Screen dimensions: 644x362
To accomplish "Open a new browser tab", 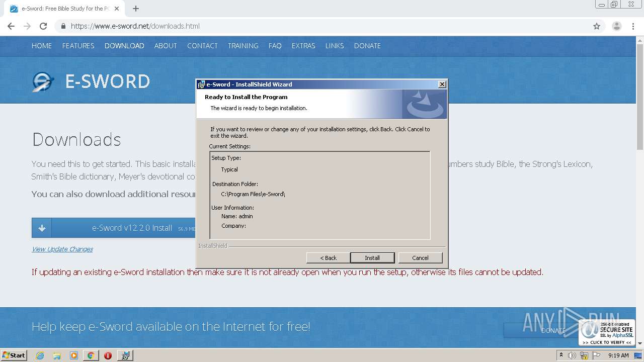I will click(136, 9).
